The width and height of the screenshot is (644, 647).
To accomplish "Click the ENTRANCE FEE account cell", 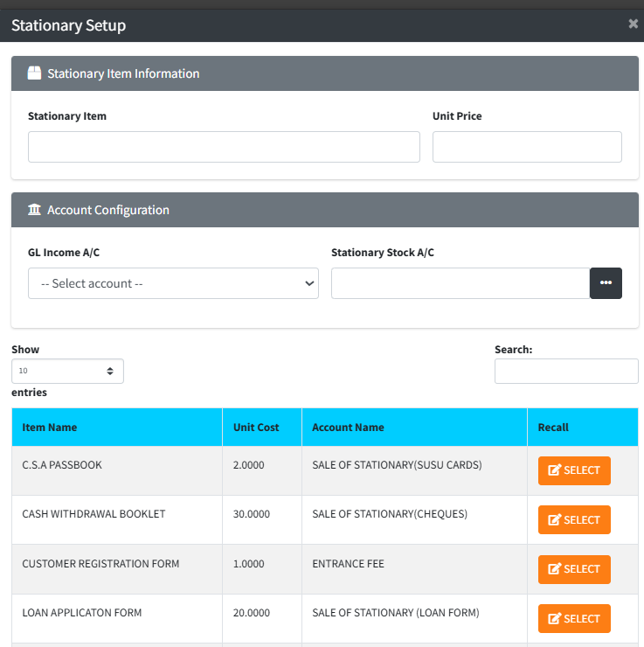I will pos(348,564).
